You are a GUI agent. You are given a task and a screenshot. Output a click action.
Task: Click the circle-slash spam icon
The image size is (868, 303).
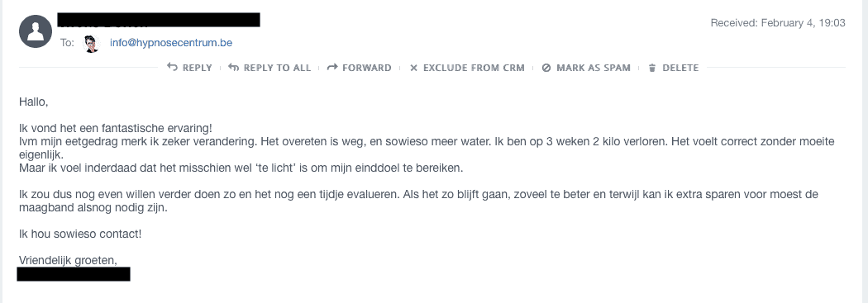pos(546,68)
